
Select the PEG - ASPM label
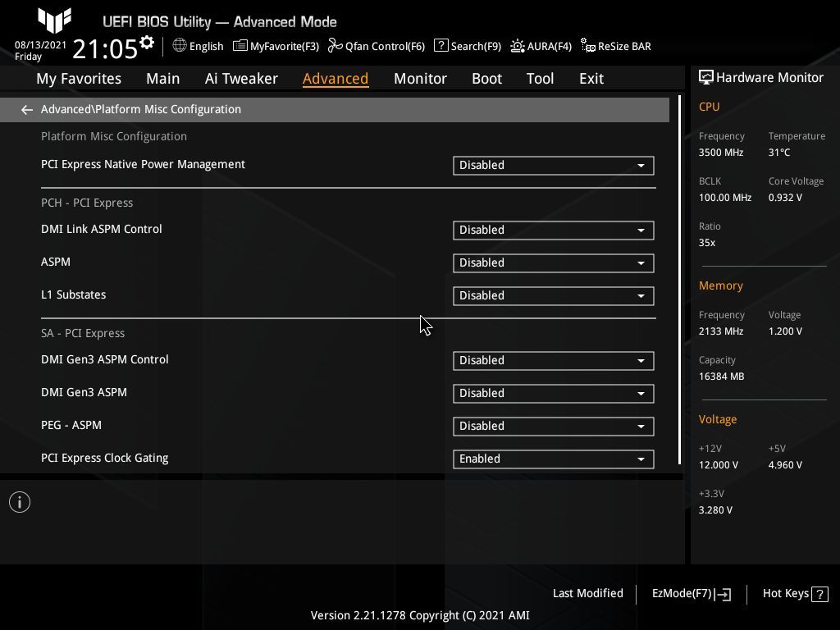point(71,426)
